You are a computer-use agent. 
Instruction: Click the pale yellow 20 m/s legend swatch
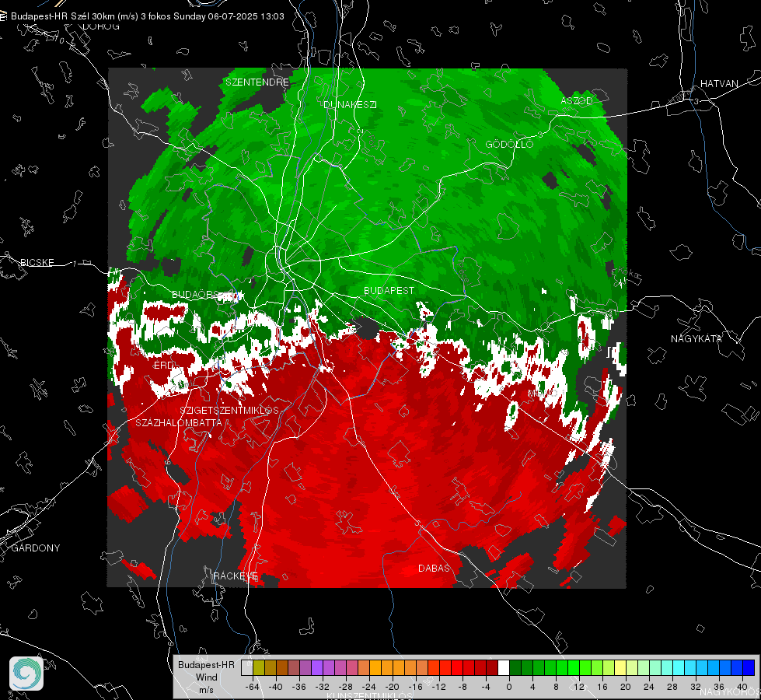point(620,668)
